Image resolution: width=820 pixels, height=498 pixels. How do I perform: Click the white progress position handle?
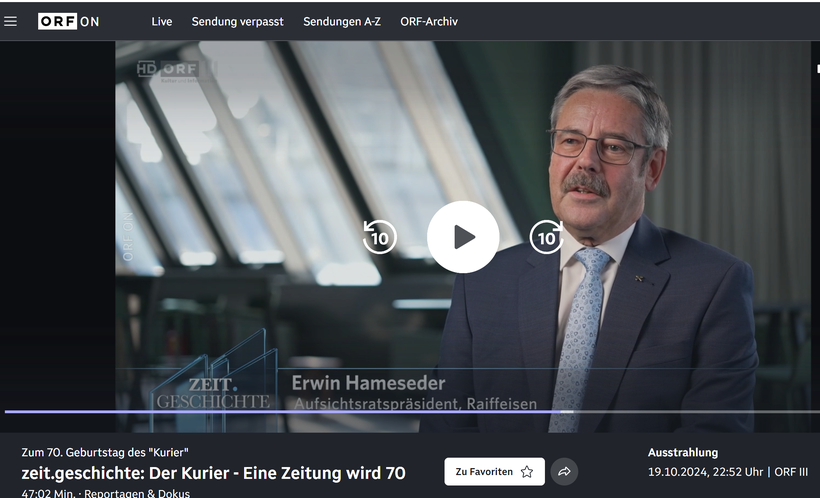click(x=567, y=412)
